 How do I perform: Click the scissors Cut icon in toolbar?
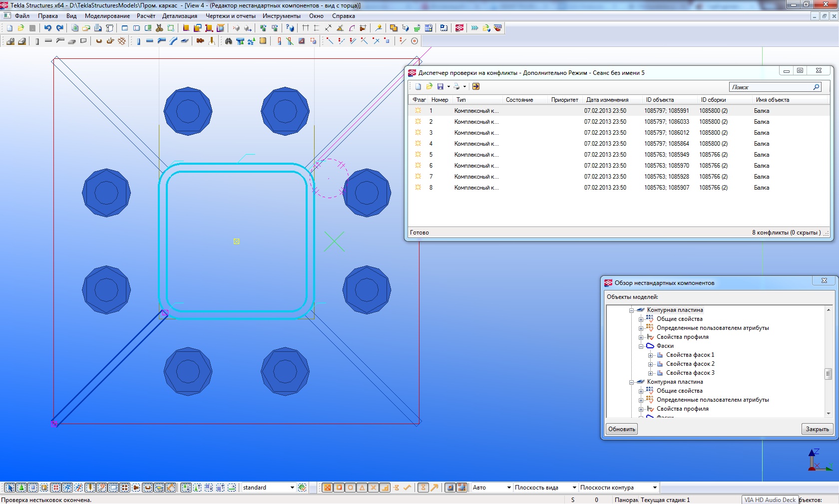(159, 28)
